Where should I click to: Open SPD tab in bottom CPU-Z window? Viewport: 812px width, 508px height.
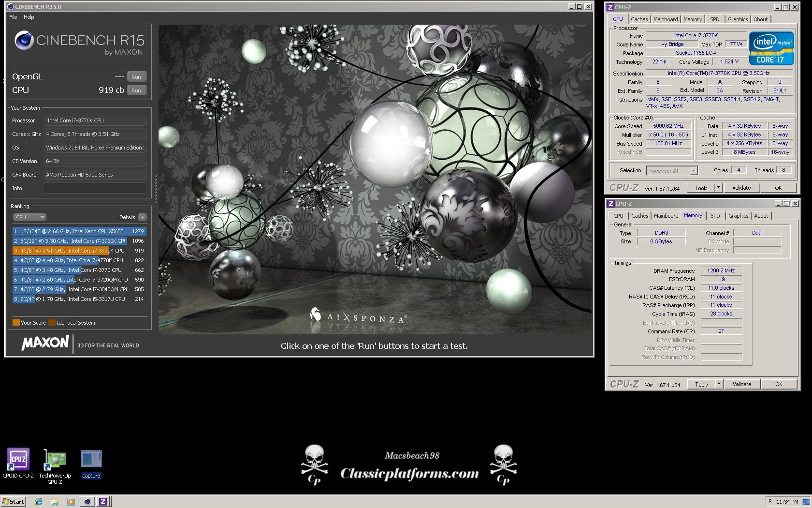click(x=715, y=216)
